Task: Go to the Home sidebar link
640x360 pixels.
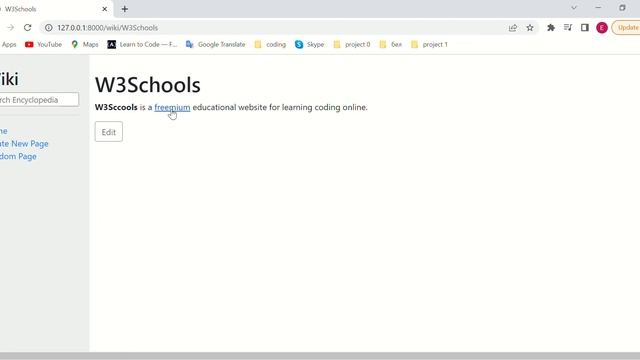Action: pos(4,131)
